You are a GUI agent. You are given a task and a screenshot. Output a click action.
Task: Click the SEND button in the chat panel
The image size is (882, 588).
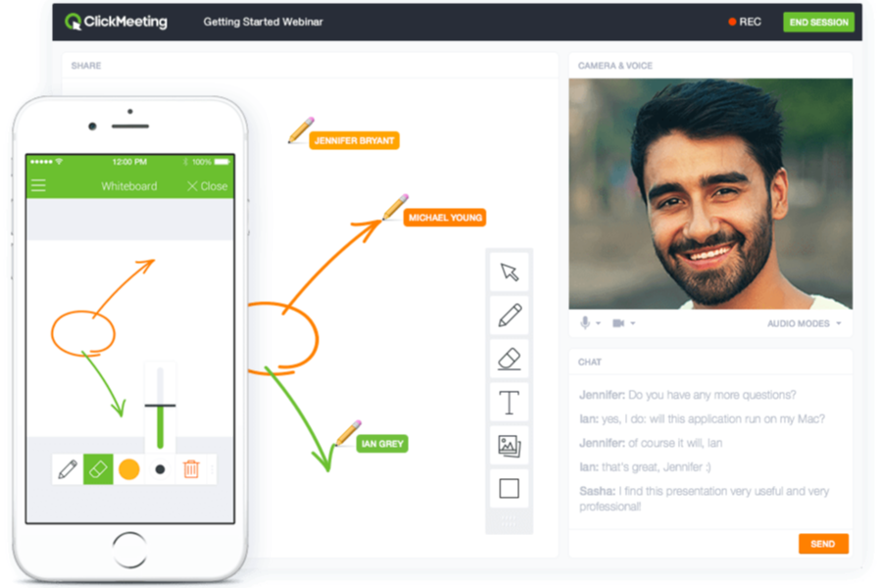pyautogui.click(x=822, y=544)
